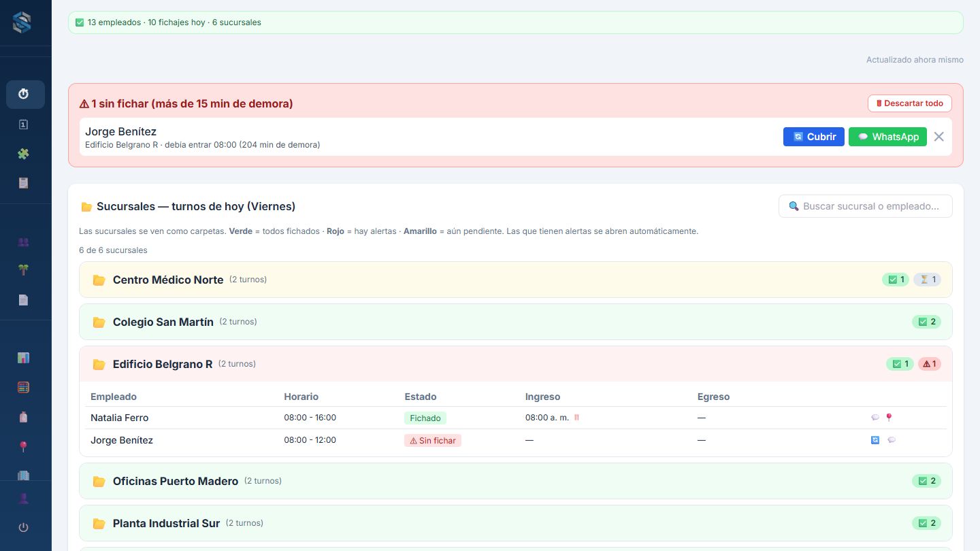Open the clipboard sidebar icon
The height and width of the screenshot is (551, 980).
[23, 183]
